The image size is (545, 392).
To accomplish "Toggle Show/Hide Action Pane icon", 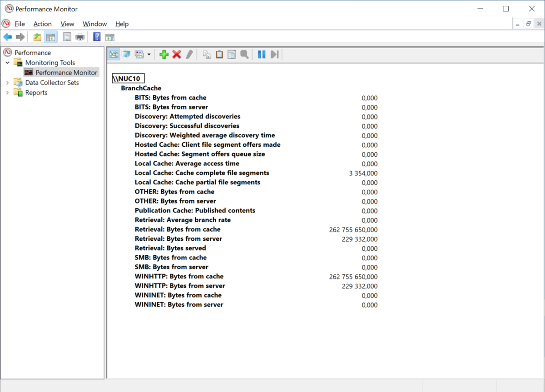I will [110, 37].
